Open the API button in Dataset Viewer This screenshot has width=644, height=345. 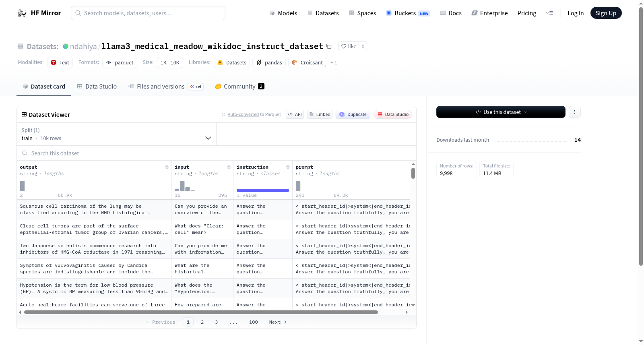point(295,114)
